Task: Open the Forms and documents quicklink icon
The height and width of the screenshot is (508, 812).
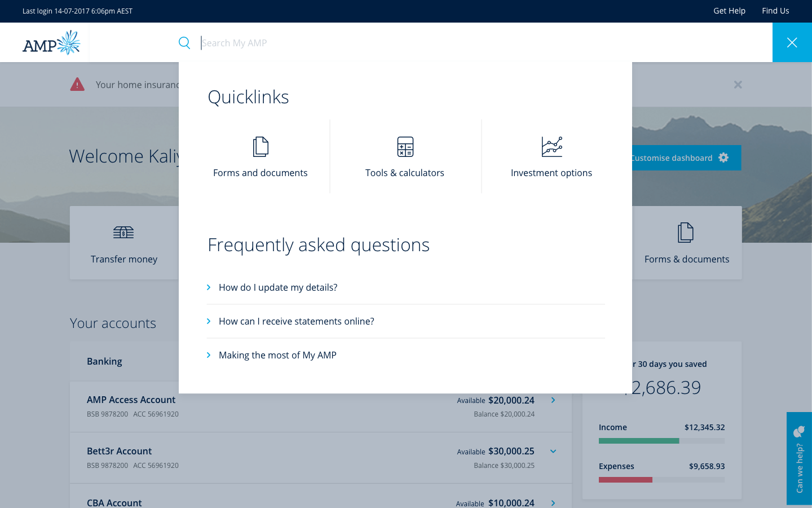Action: coord(261,147)
